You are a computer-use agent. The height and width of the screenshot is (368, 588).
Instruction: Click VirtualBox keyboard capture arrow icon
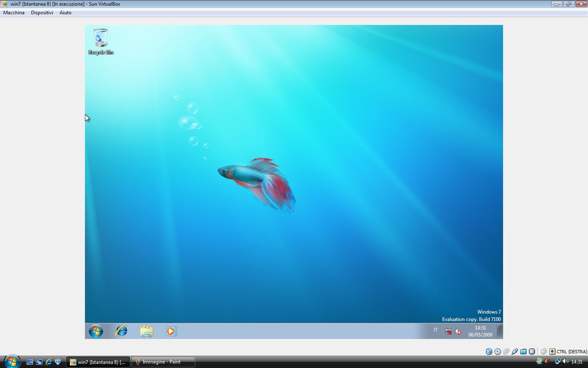(552, 352)
